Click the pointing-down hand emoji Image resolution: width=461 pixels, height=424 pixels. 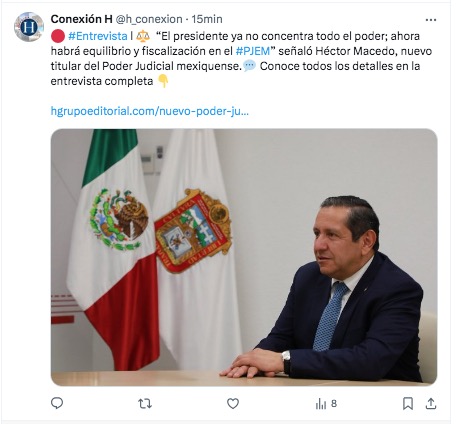coord(163,81)
